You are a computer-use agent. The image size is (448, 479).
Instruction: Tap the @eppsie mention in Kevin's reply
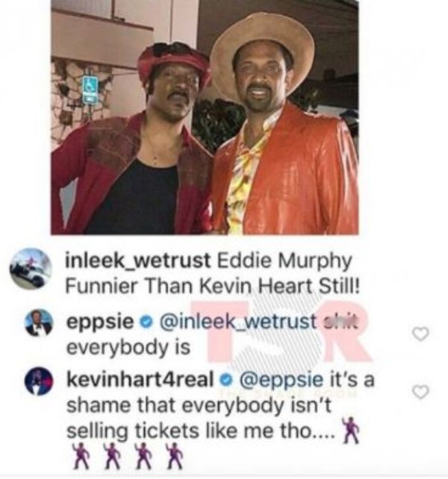pos(282,381)
